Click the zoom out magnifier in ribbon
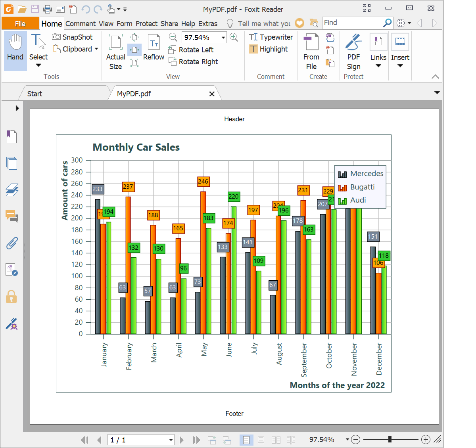 click(173, 37)
